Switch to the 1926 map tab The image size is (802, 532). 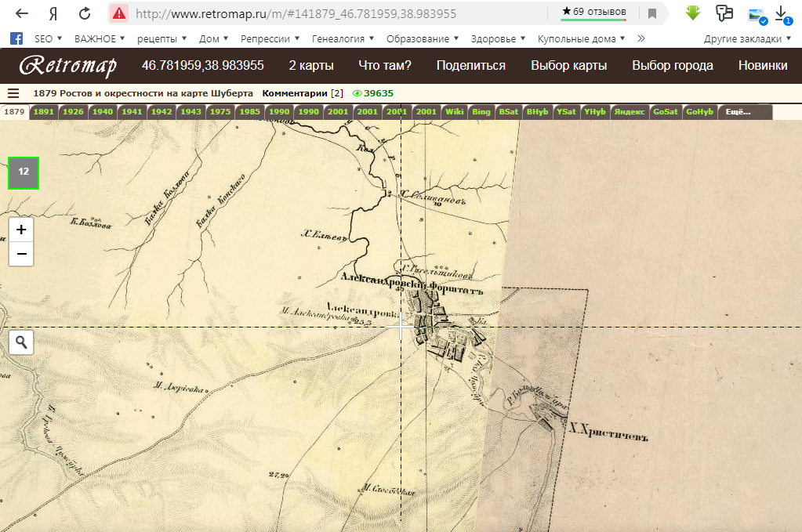click(x=73, y=112)
